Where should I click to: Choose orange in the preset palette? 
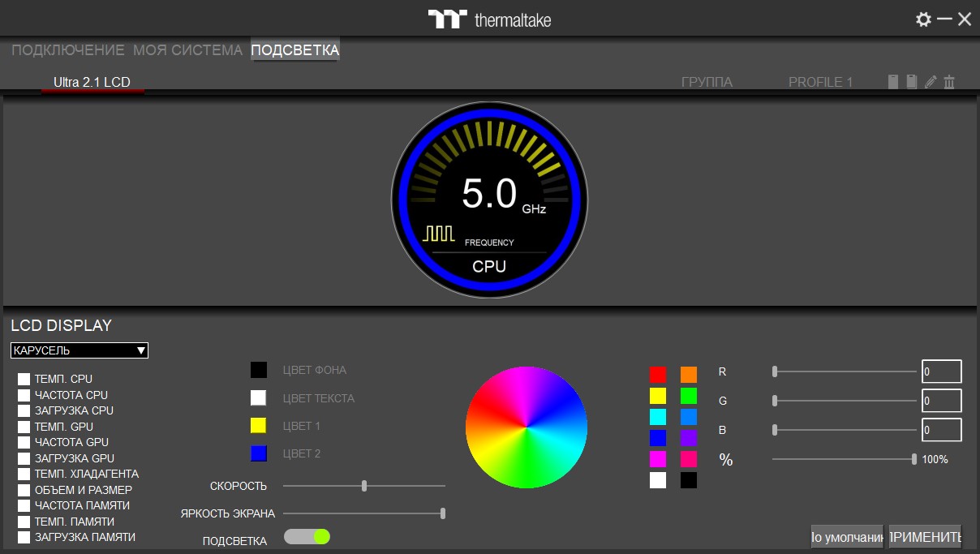(x=689, y=375)
